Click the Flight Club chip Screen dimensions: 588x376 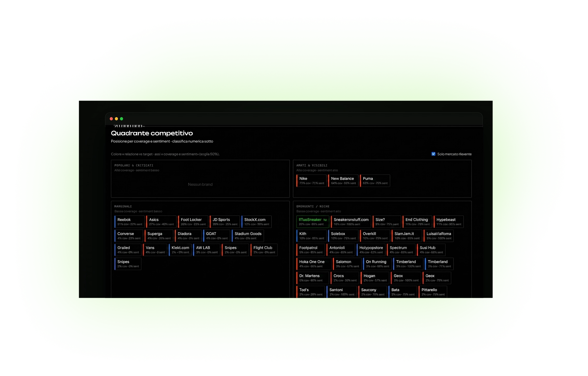click(x=264, y=250)
